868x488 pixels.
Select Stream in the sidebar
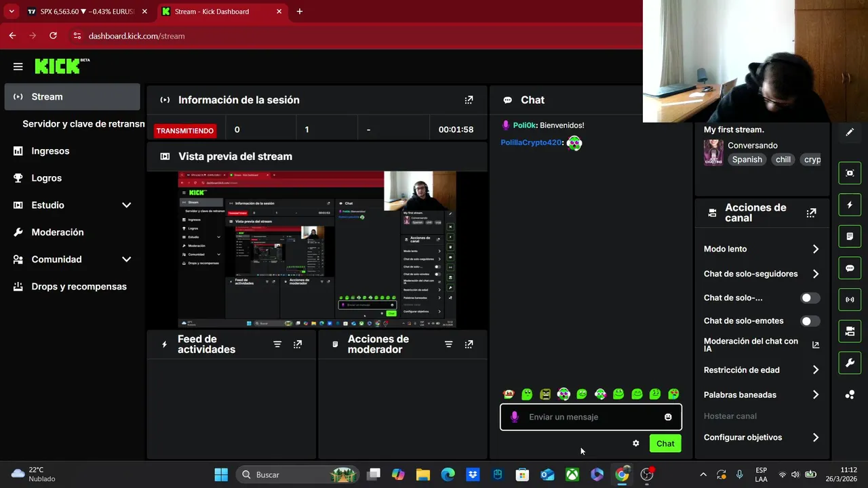point(72,97)
